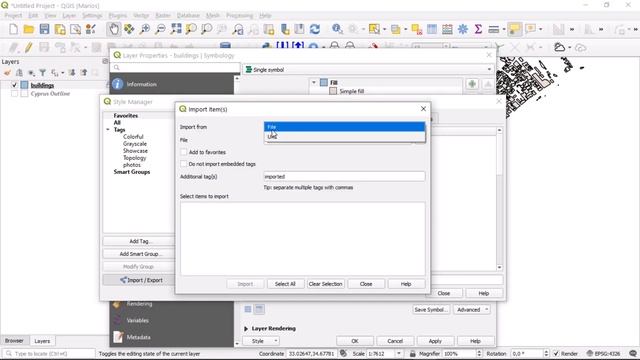
Task: Click the Fill symbol preview swatch
Action: [x=324, y=82]
